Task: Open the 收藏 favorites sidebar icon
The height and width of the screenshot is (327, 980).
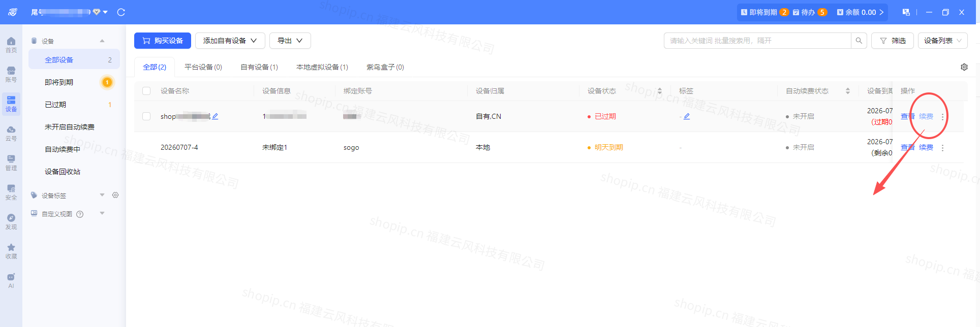Action: (11, 251)
